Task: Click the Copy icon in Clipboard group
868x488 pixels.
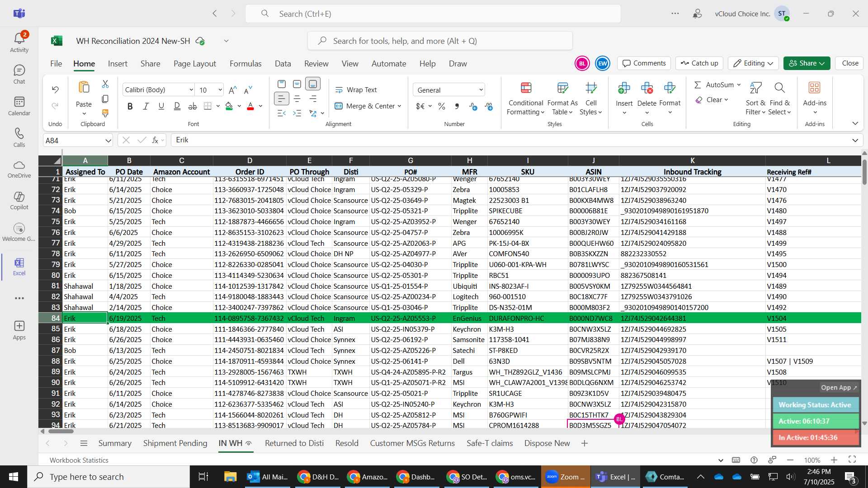Action: (105, 99)
